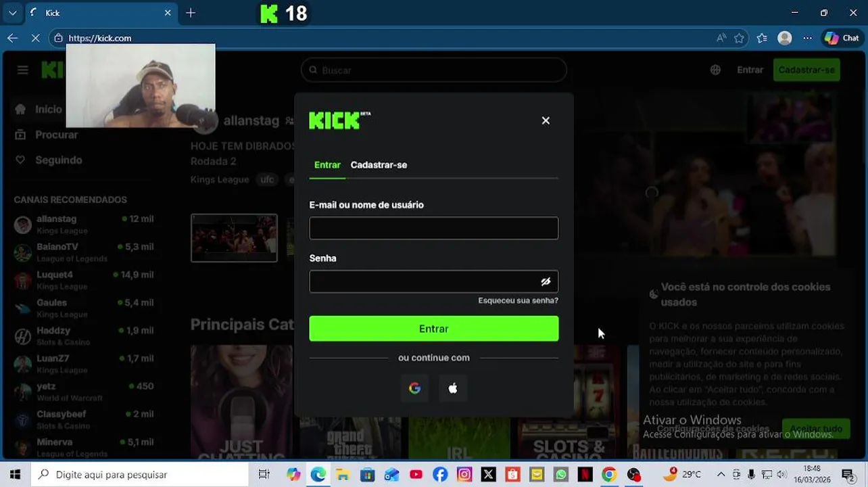Close the Kick login dialog
This screenshot has width=868, height=487.
pyautogui.click(x=546, y=120)
